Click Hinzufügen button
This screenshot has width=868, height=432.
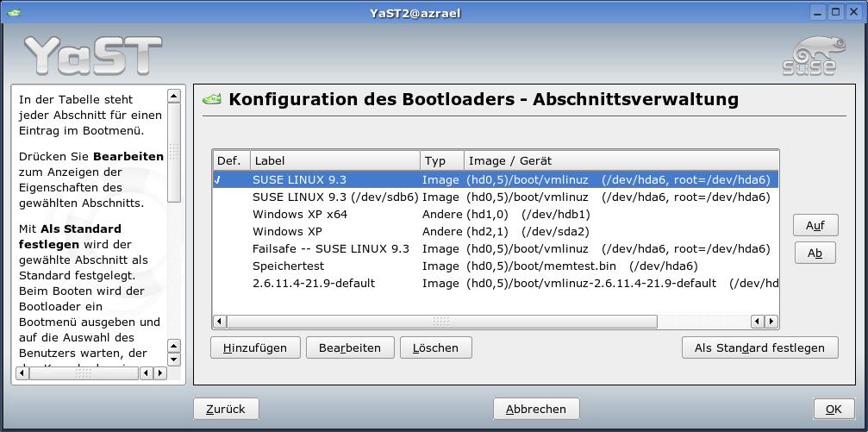(x=255, y=347)
